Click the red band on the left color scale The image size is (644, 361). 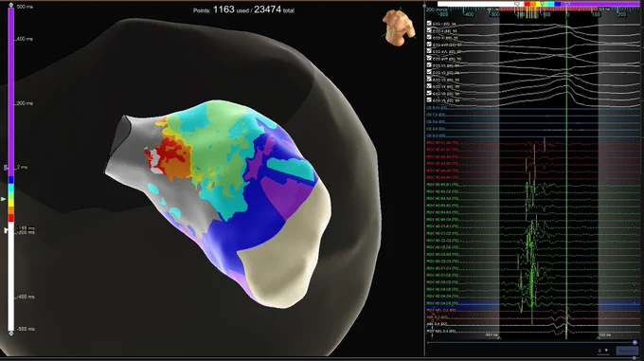(x=11, y=218)
